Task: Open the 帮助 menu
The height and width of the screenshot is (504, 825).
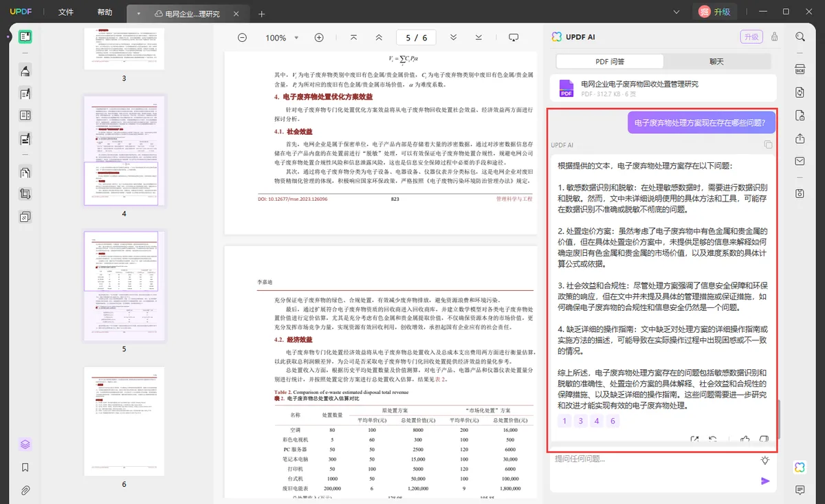Action: point(104,12)
